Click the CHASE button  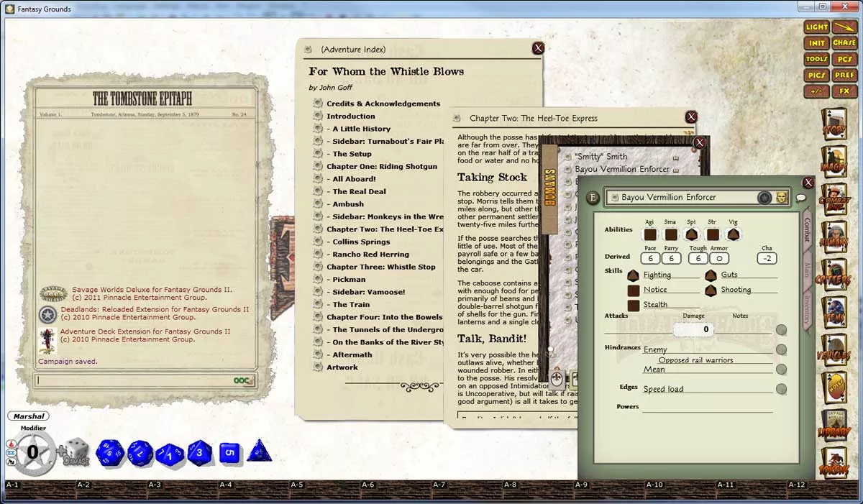844,43
